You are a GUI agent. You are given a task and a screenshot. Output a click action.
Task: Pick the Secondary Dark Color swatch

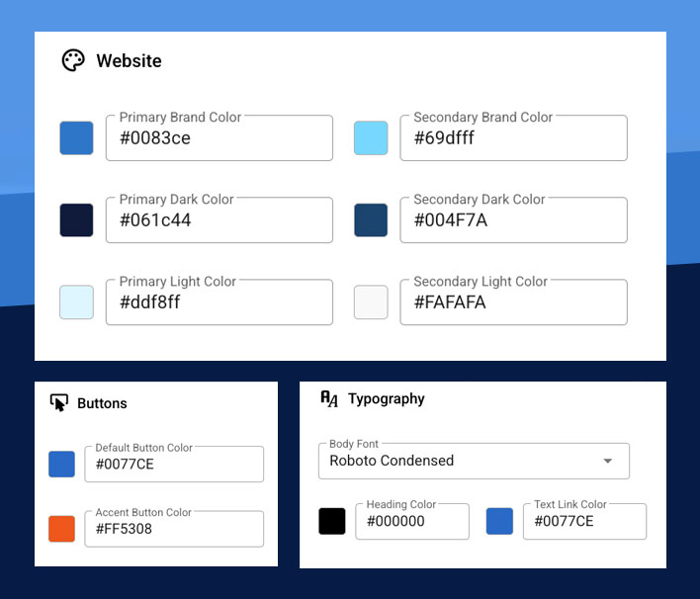[x=371, y=220]
